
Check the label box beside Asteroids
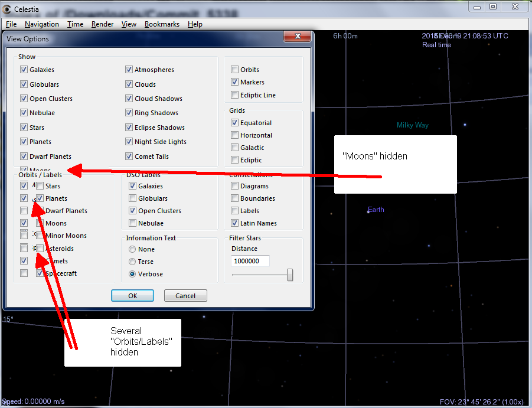(x=40, y=248)
